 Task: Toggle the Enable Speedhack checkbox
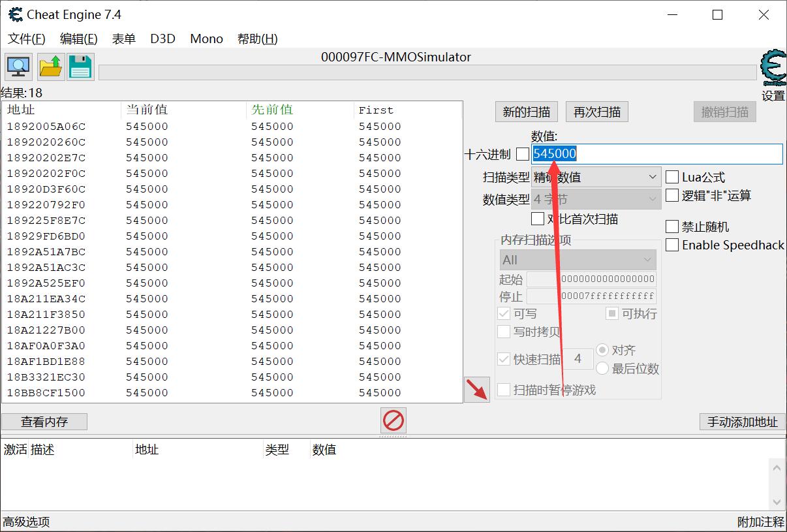point(672,245)
